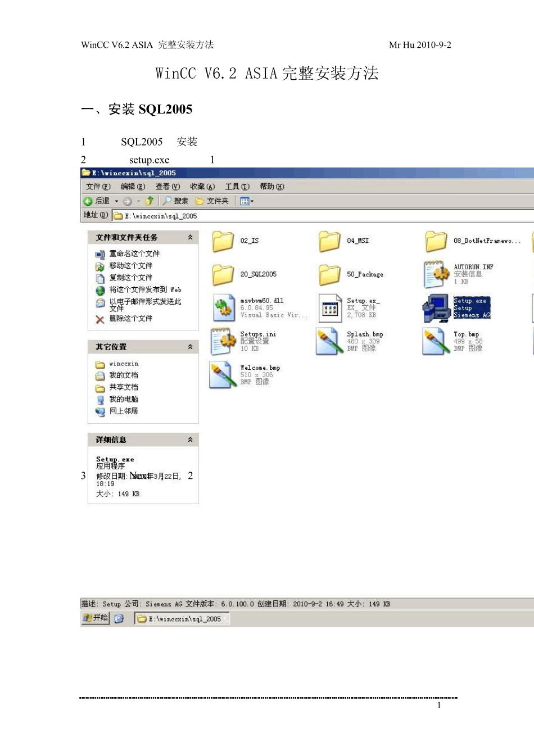Click the Back (后退) toolbar button
534x756 pixels.
(x=97, y=201)
